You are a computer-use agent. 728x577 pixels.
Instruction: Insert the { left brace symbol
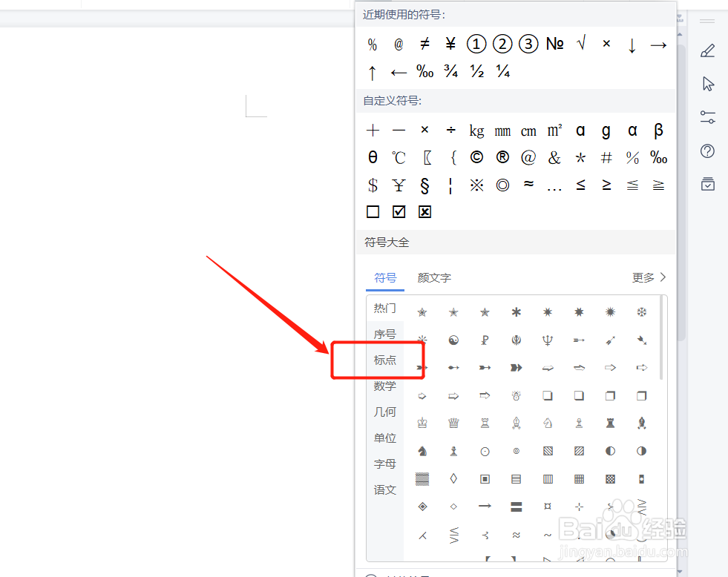(453, 158)
